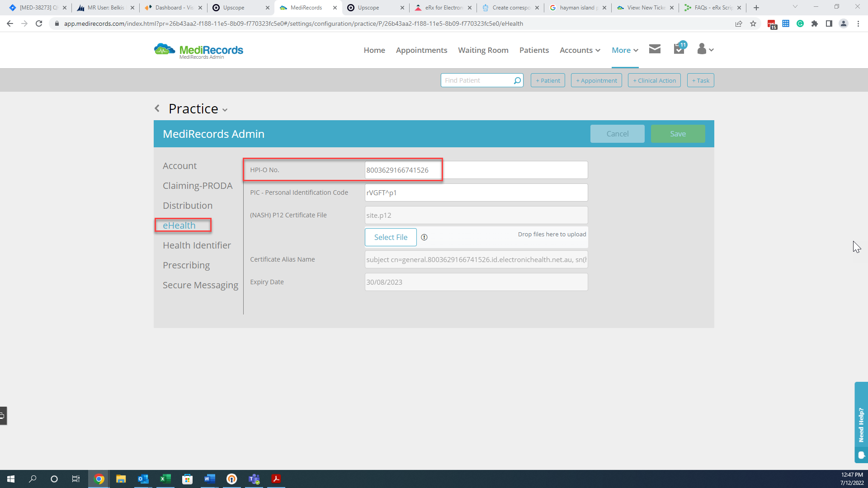The image size is (868, 488).
Task: Open the Need Help? widget
Action: click(x=861, y=422)
